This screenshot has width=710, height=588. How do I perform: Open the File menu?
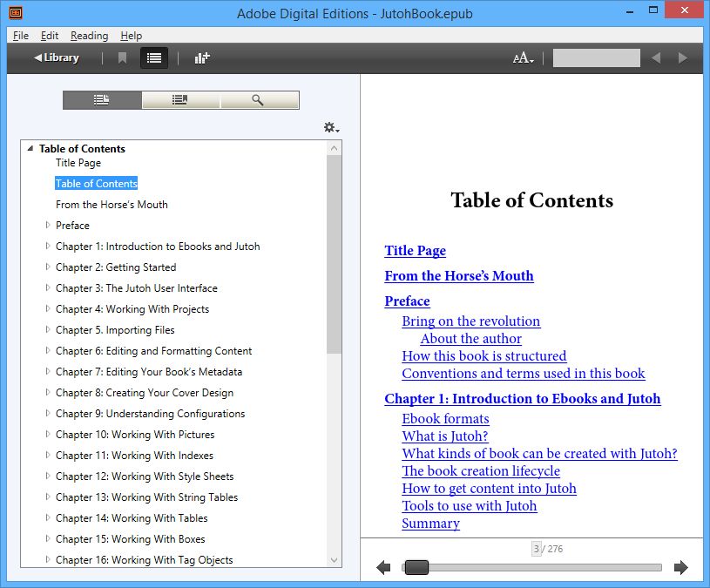click(x=21, y=36)
